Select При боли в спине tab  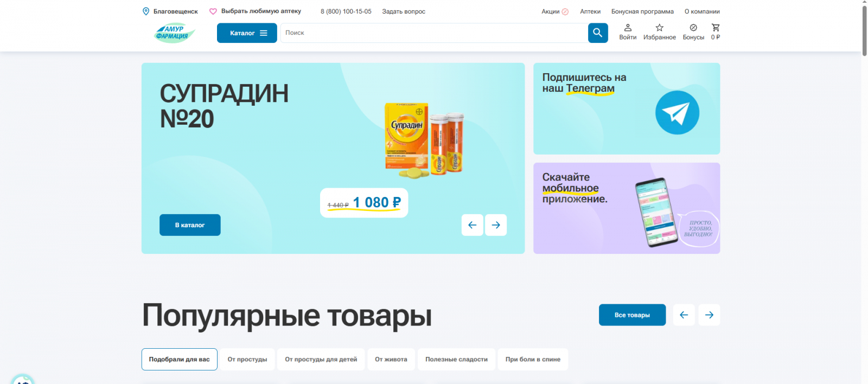click(533, 360)
